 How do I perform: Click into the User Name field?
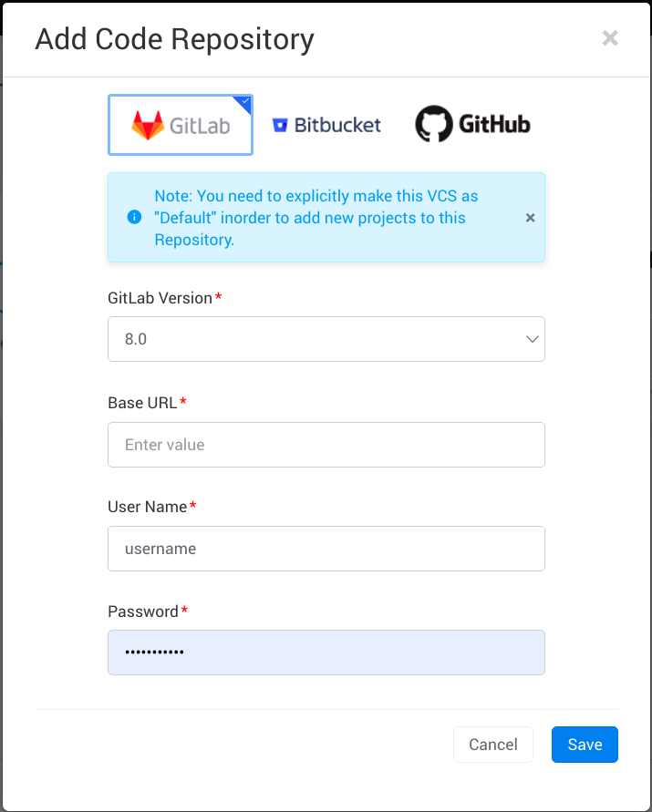(326, 549)
